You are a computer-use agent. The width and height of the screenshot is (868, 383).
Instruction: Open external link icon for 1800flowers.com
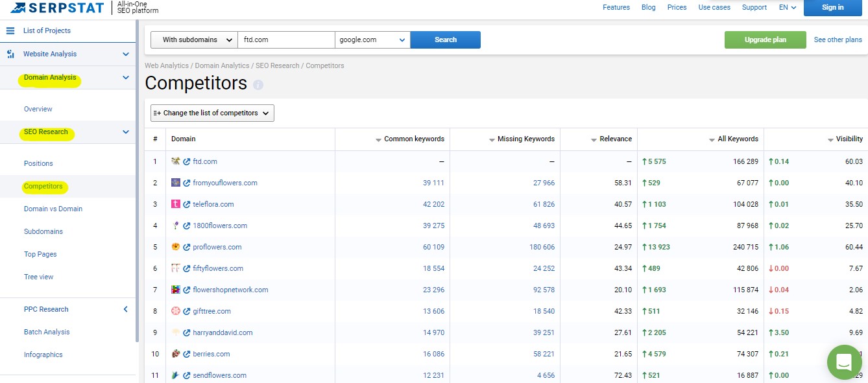pos(187,226)
